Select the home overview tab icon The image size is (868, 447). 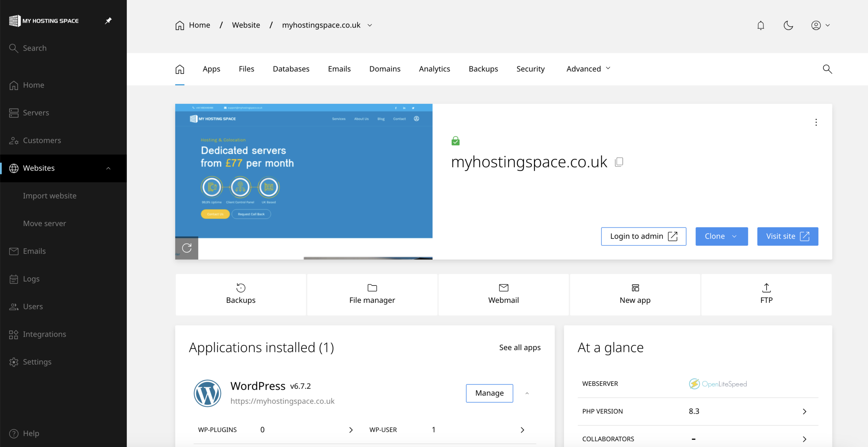click(180, 69)
